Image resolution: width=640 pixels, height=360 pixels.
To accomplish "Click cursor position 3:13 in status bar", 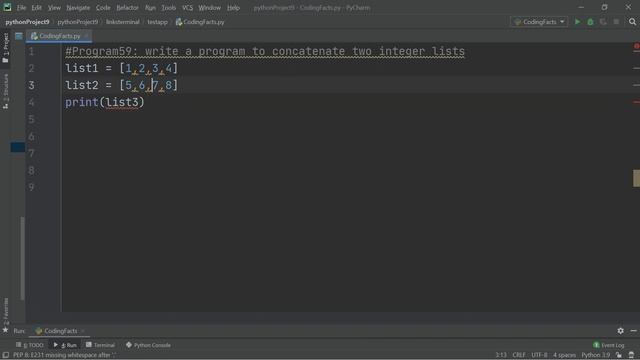I will pos(501,355).
